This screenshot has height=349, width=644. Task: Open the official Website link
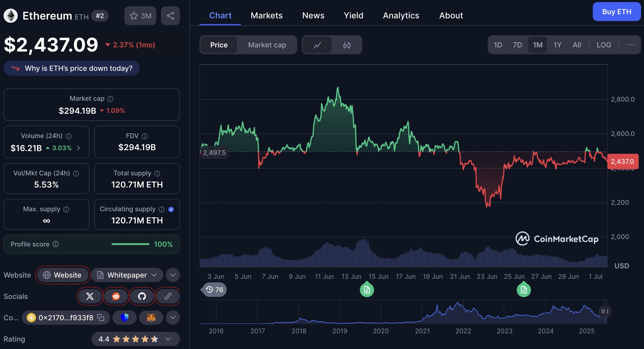[x=62, y=275]
